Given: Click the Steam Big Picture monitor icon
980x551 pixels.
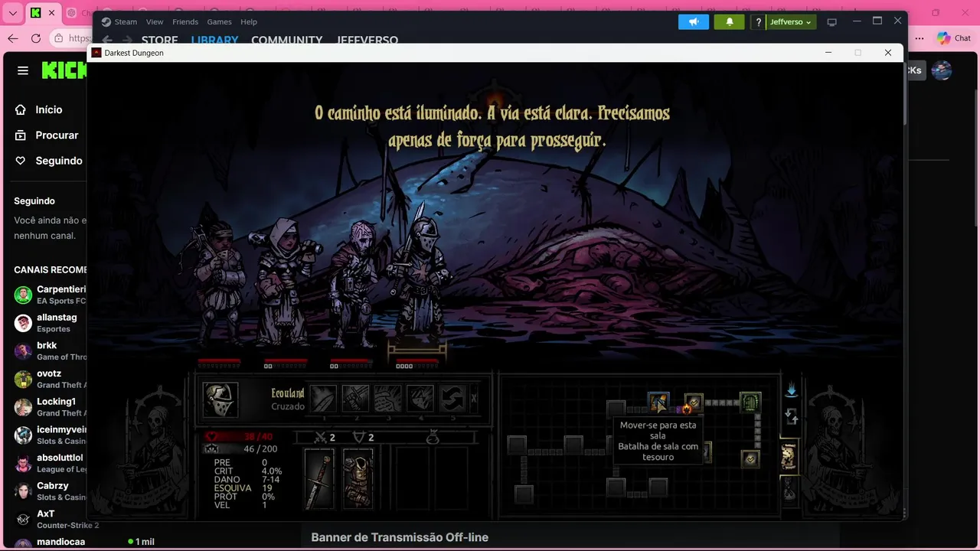Looking at the screenshot, I should point(832,22).
